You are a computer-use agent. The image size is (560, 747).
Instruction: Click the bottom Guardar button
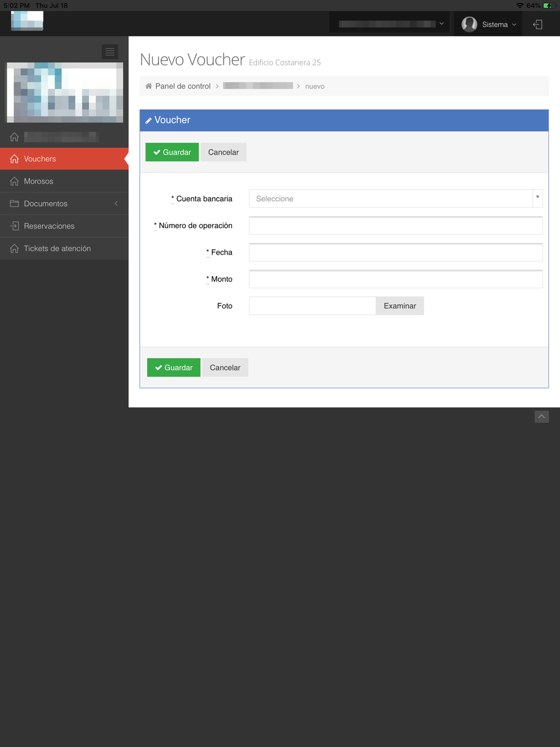pos(174,368)
